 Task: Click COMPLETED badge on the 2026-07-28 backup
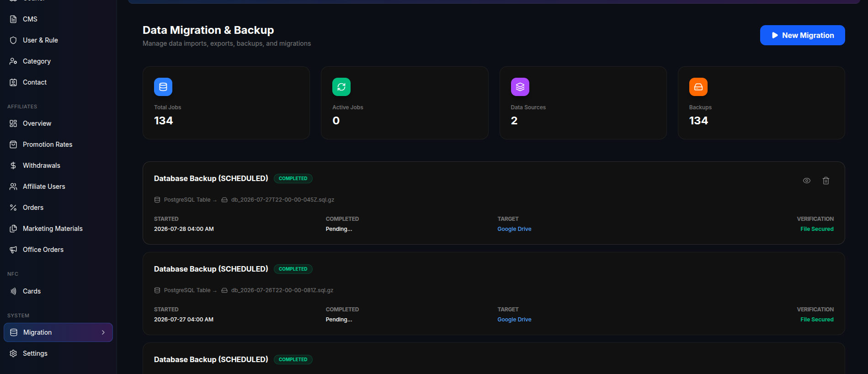coord(293,178)
